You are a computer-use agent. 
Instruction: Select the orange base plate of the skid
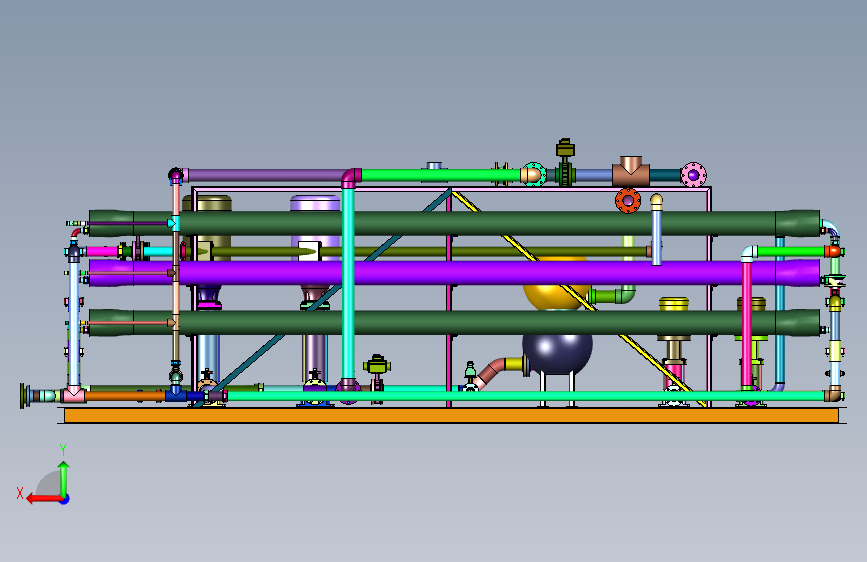point(451,415)
